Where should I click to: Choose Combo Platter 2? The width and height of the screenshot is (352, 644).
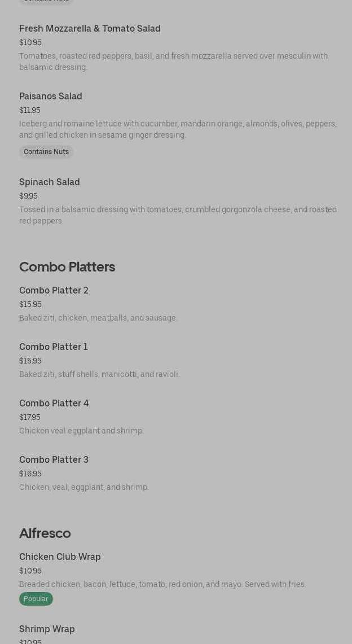(54, 291)
